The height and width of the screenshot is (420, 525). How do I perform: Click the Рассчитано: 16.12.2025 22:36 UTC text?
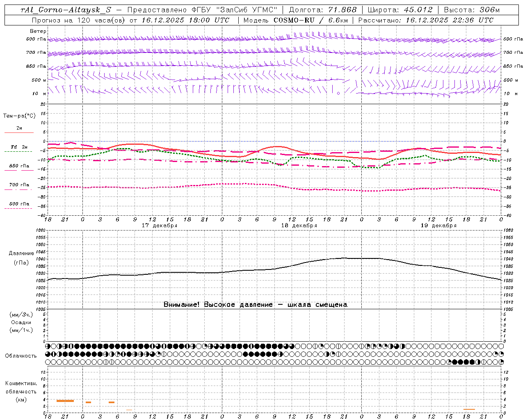coord(426,20)
